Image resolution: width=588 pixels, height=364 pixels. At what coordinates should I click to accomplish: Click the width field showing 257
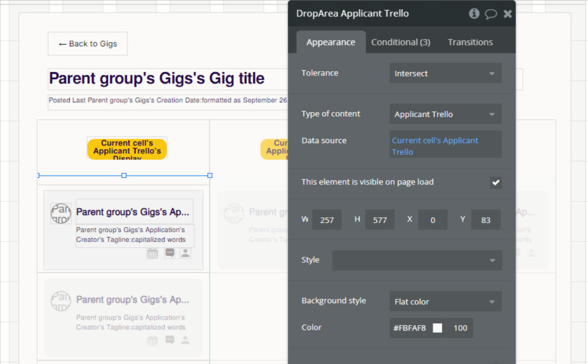point(327,220)
